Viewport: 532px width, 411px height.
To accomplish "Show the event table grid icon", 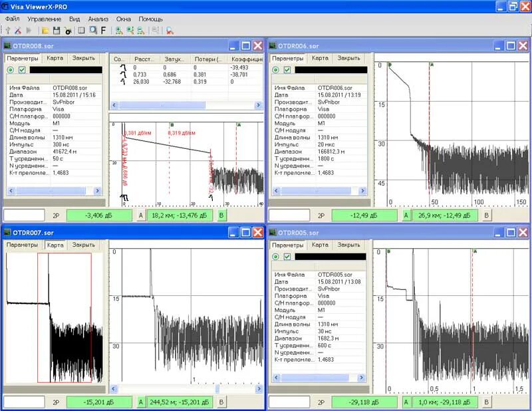I will coord(81,31).
